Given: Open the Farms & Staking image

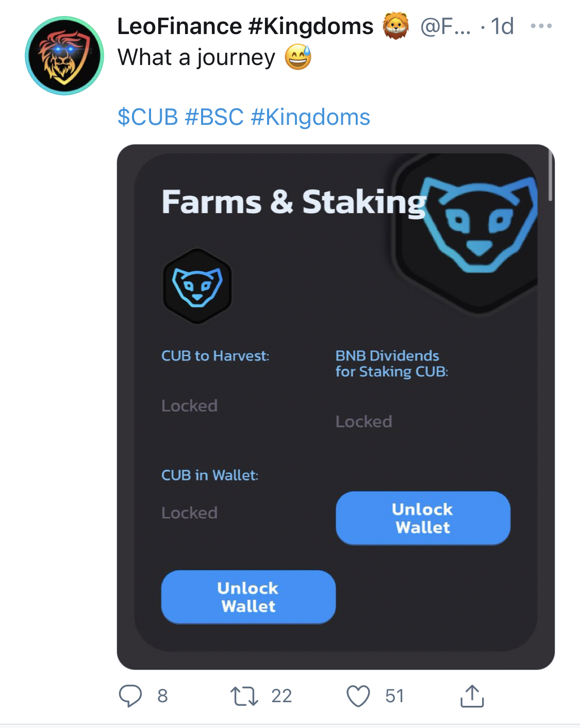Looking at the screenshot, I should 336,407.
